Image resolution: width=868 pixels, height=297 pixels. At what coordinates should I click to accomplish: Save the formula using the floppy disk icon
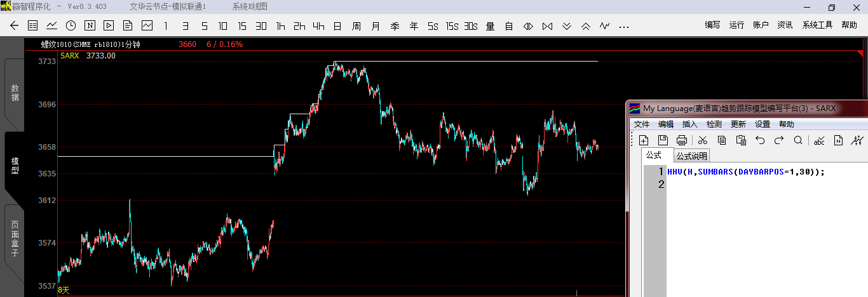tap(663, 140)
